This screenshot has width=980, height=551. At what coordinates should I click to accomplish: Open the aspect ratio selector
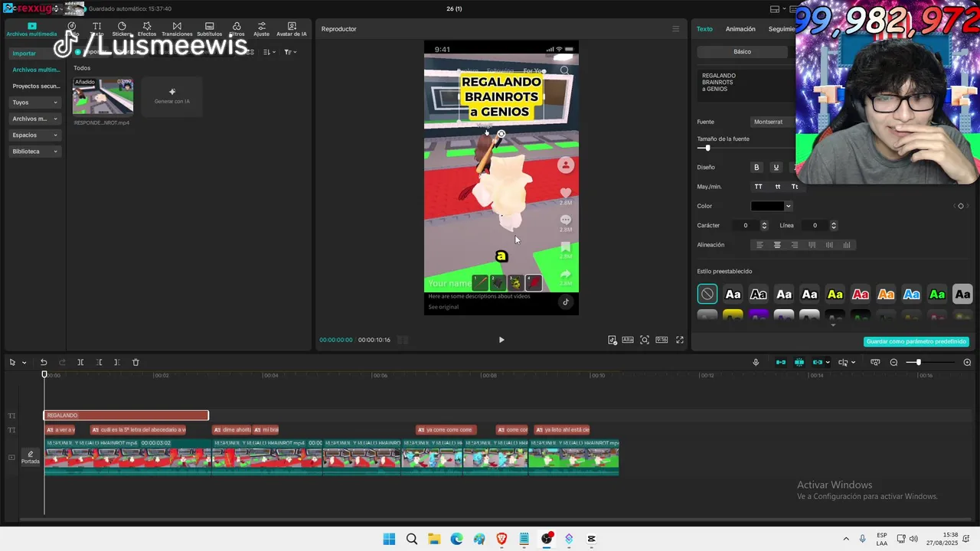(661, 340)
